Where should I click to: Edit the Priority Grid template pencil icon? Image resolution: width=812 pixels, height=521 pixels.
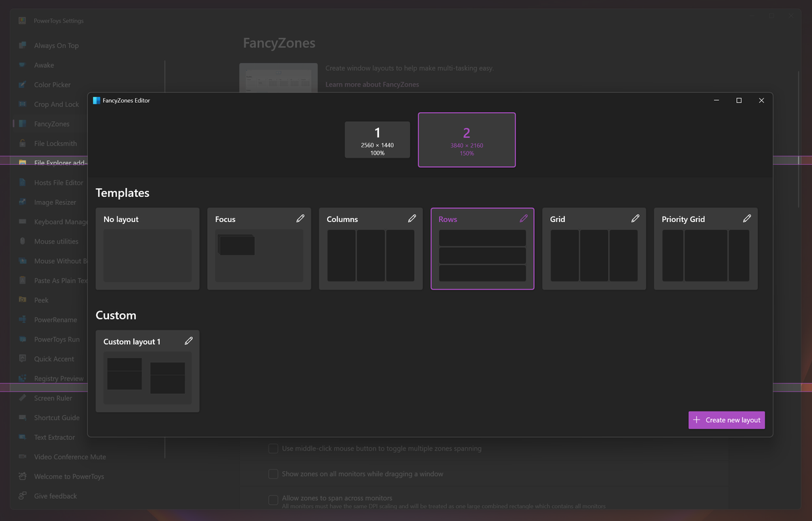747,219
